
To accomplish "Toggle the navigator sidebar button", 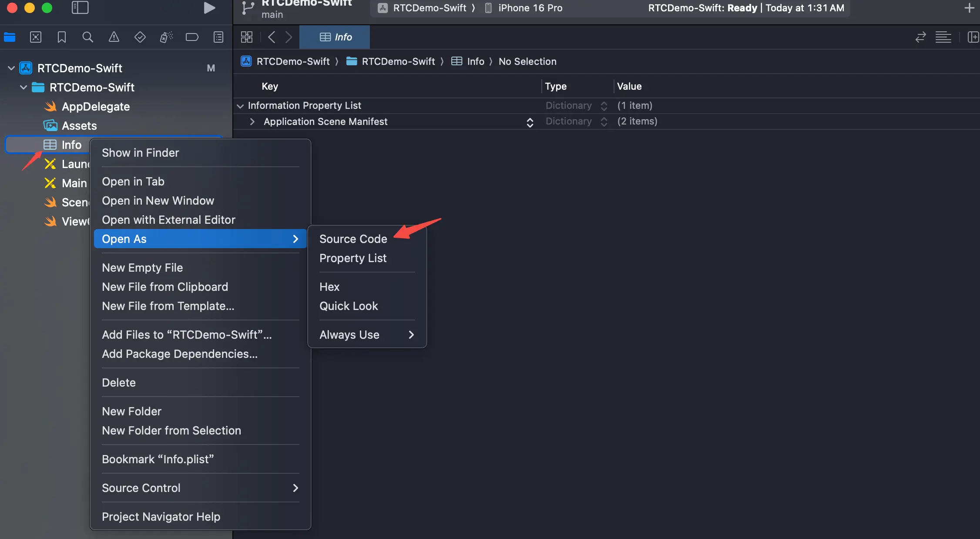I will tap(80, 7).
